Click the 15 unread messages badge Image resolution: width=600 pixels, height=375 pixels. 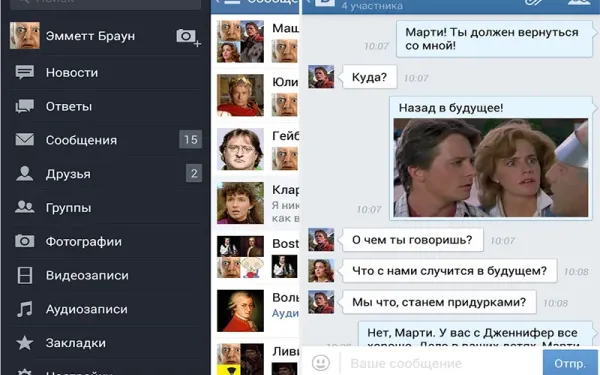click(191, 140)
